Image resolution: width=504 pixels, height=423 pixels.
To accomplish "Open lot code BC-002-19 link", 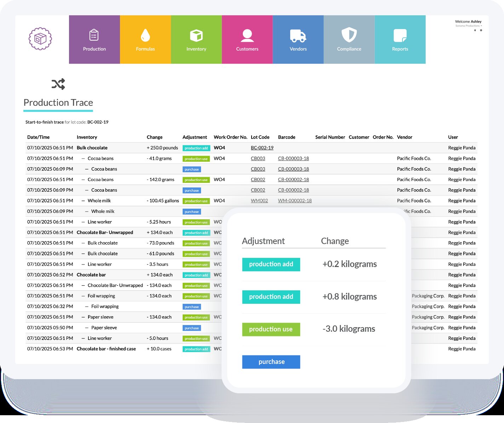I will 262,148.
